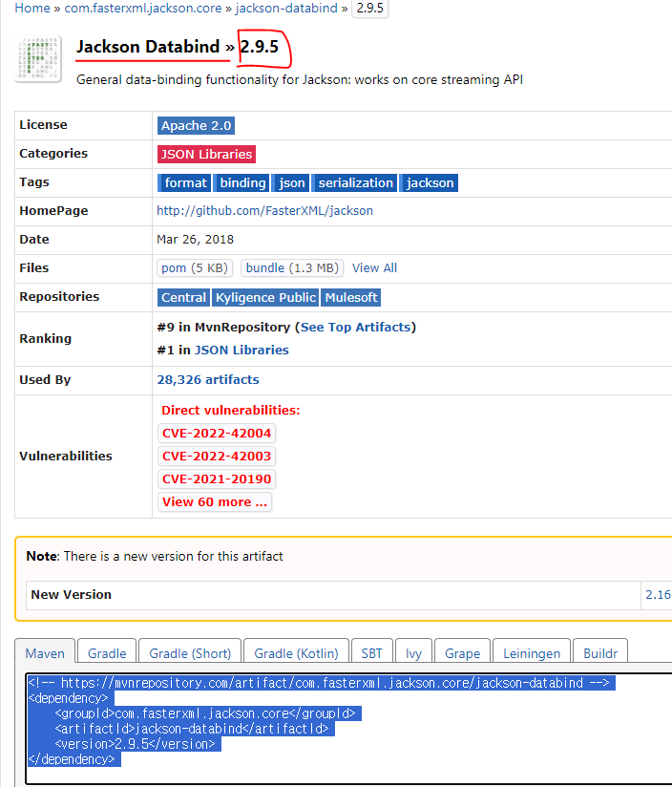Screen dimensions: 672x787
Task: Select the 2.9.5 breadcrumb version chip
Action: (370, 8)
